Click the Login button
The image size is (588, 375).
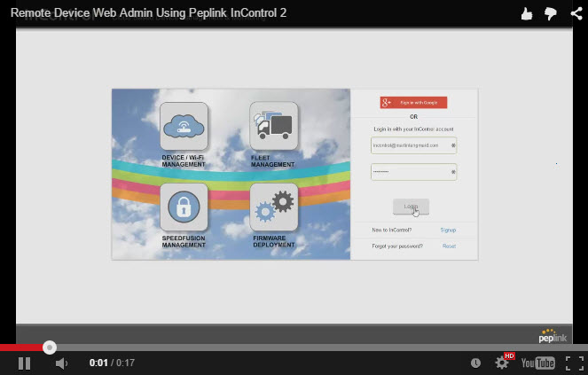point(411,206)
